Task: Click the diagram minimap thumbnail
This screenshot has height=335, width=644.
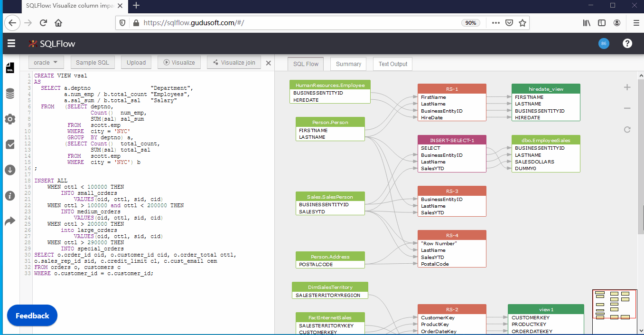Action: [615, 311]
